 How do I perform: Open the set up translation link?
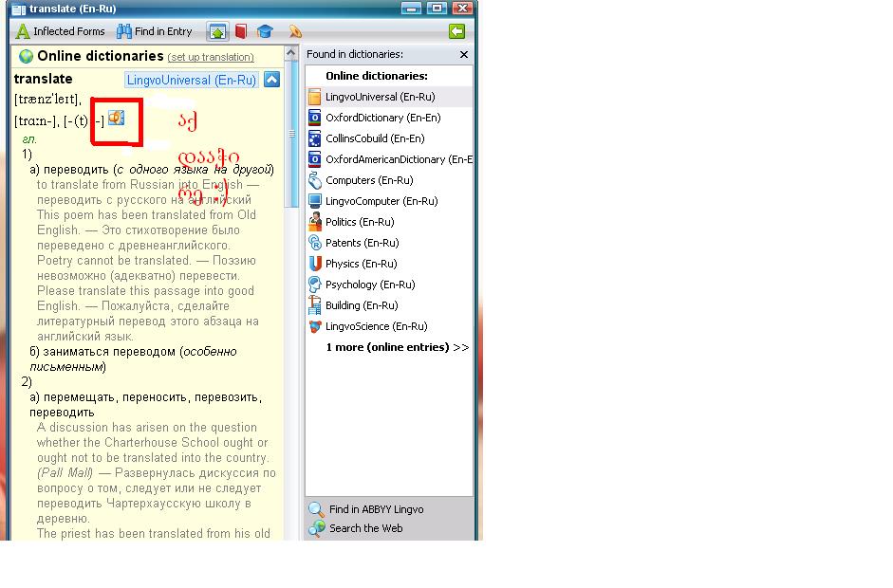(211, 57)
